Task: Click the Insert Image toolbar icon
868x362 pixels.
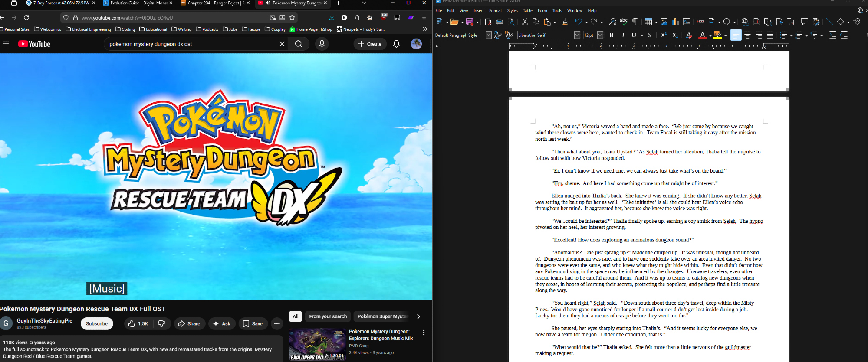Action: click(x=664, y=22)
